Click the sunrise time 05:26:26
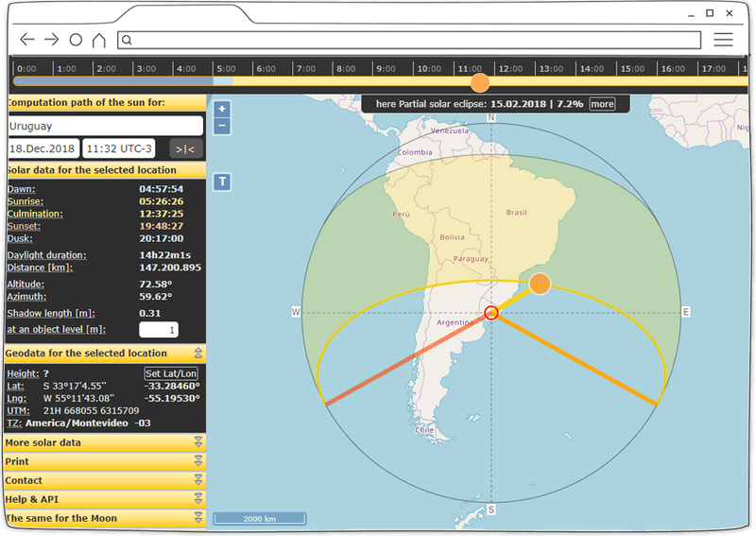 161,201
